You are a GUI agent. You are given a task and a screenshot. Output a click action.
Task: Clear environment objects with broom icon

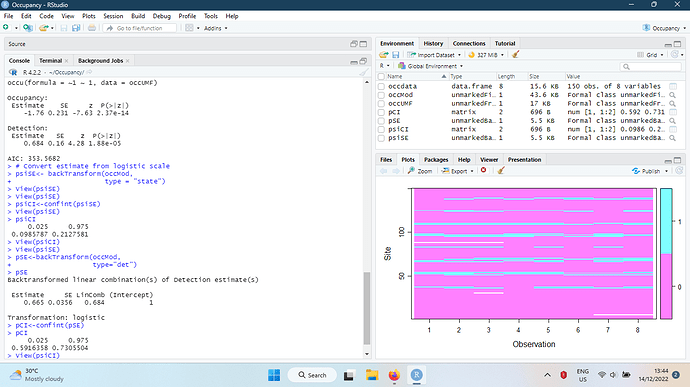coord(515,55)
